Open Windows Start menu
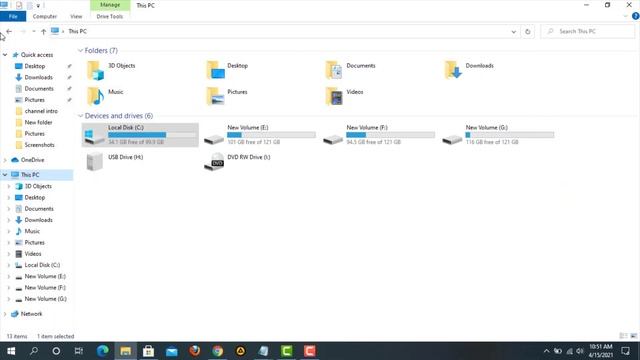This screenshot has height=360, width=640. coord(11,351)
